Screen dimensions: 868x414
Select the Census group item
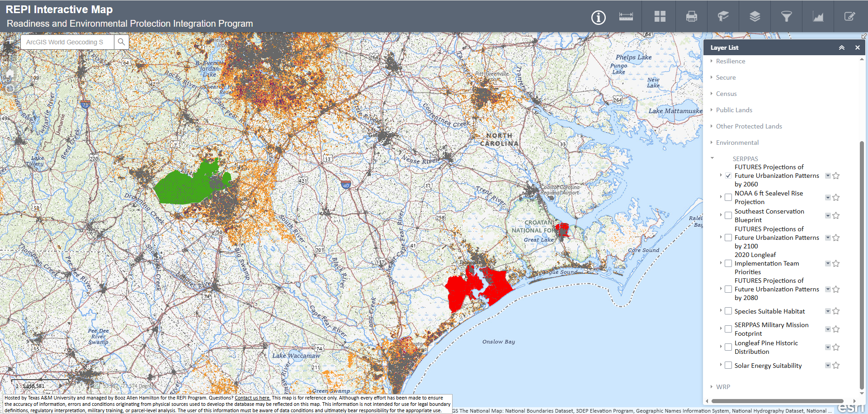[726, 94]
